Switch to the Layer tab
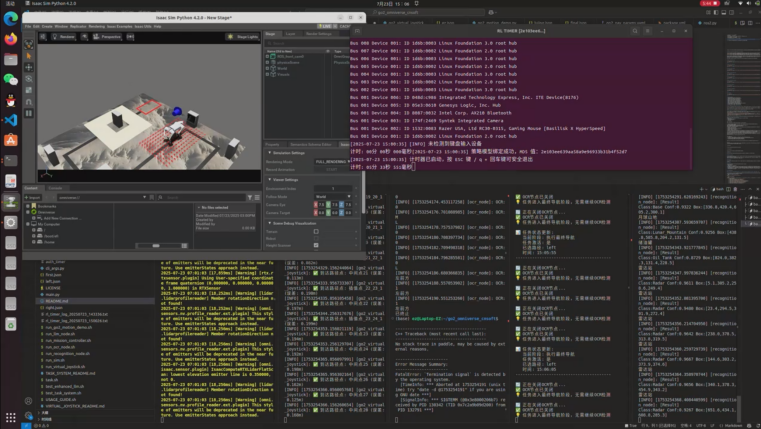This screenshot has height=429, width=761. (290, 34)
